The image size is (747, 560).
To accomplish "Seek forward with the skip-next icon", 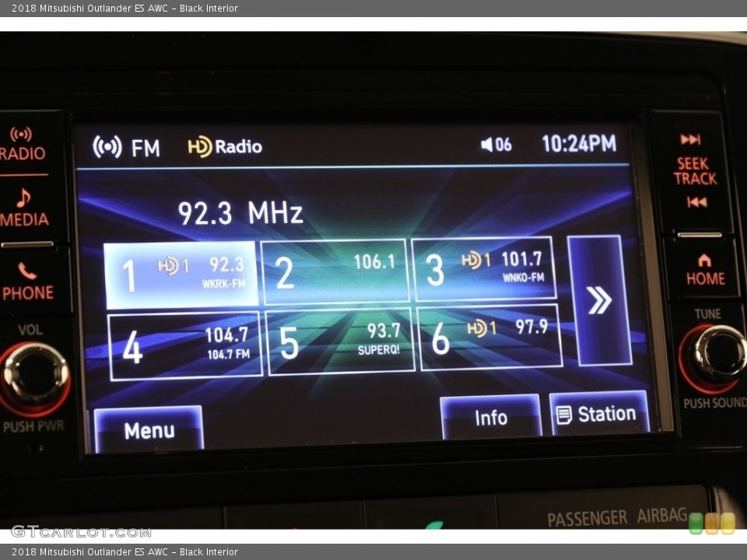I will (690, 139).
